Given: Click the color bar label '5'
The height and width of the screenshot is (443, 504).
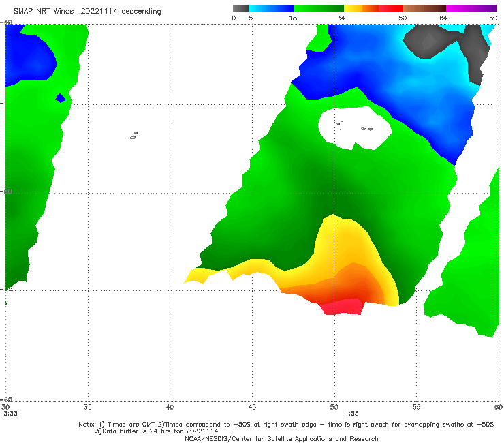Looking at the screenshot, I should point(251,18).
